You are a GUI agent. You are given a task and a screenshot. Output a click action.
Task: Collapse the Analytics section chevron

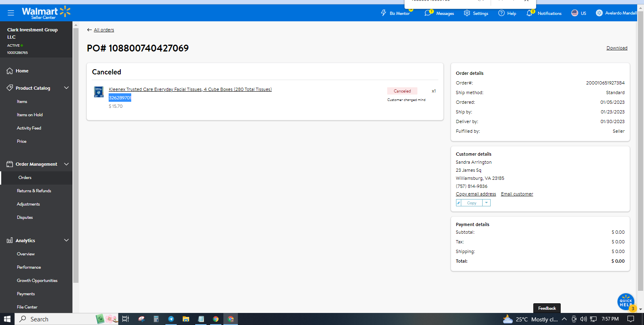66,240
